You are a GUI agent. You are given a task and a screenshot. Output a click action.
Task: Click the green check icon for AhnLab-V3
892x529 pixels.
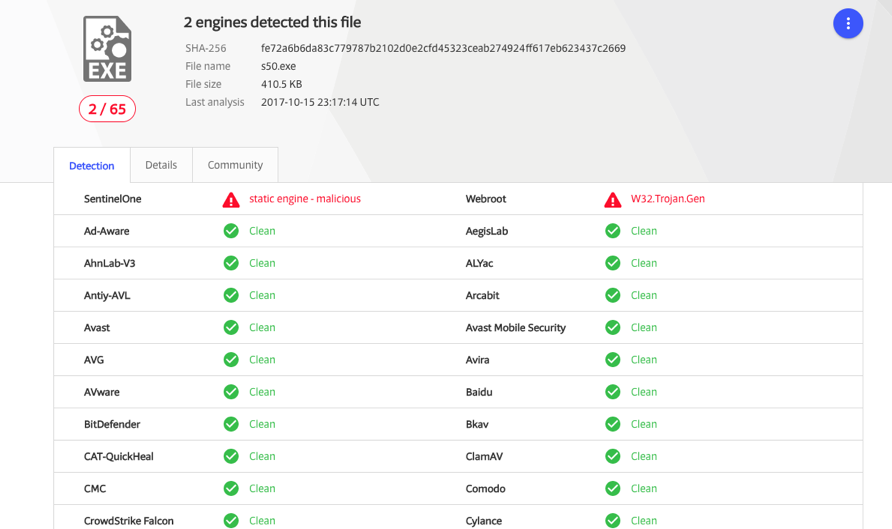[231, 263]
